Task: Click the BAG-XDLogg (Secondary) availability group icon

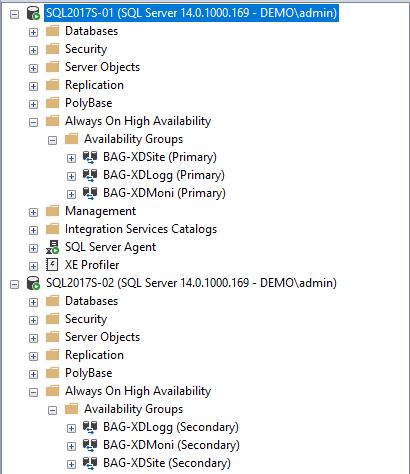Action: tap(90, 427)
